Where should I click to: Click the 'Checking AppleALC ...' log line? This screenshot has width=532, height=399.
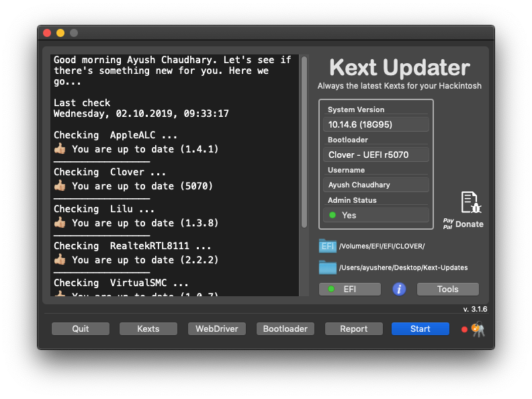tap(116, 135)
